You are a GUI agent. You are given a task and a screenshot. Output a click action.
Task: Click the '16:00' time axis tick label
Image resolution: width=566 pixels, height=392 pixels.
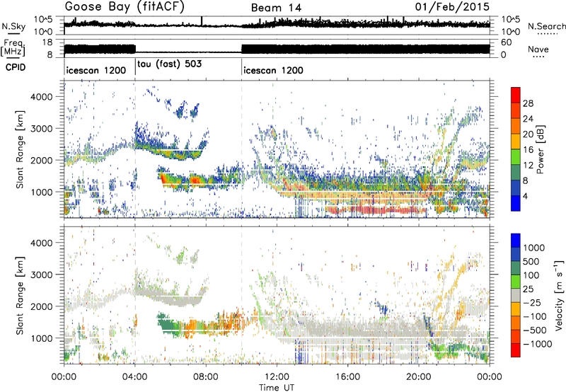[x=347, y=377]
